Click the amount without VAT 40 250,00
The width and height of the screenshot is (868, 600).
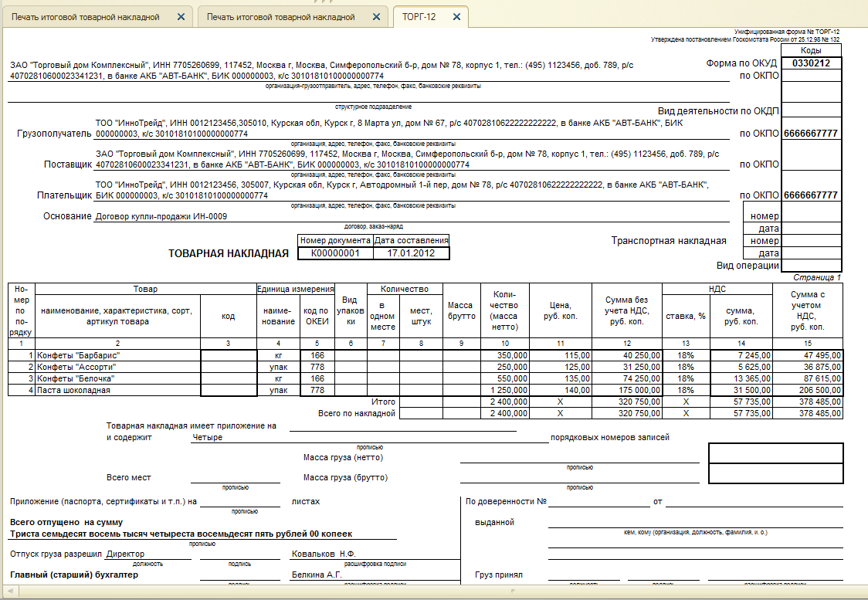pos(627,355)
